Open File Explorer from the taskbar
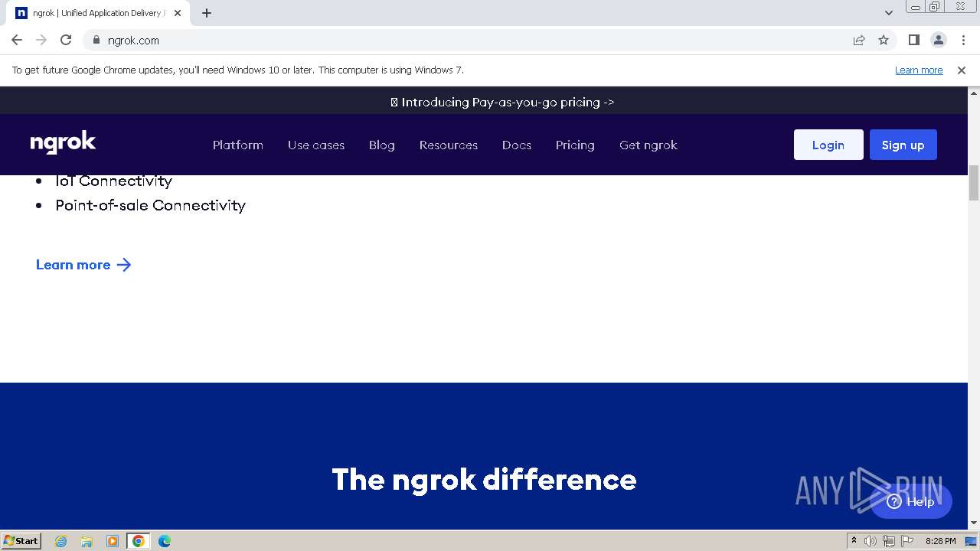 [87, 541]
